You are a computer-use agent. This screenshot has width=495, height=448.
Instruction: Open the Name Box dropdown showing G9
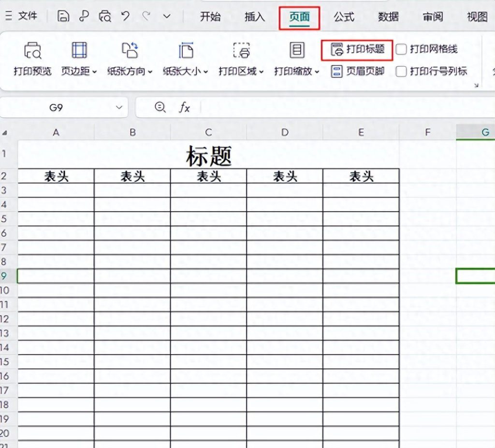click(x=119, y=107)
